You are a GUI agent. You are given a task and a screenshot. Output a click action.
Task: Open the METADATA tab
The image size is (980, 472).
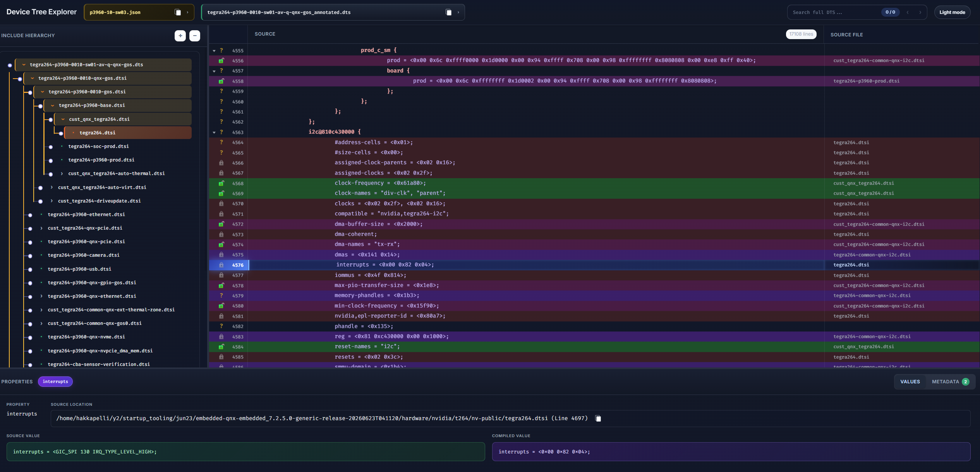click(x=950, y=382)
